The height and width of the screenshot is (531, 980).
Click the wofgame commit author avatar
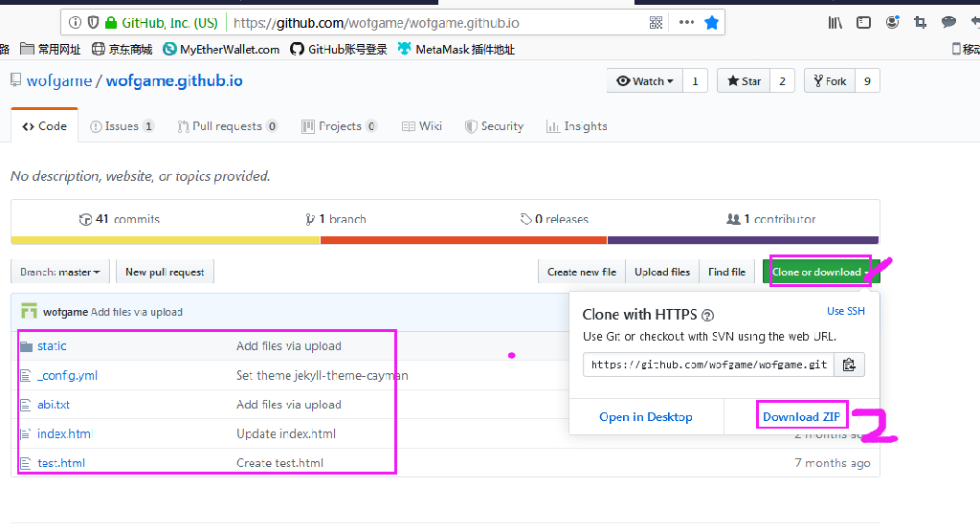tap(29, 311)
